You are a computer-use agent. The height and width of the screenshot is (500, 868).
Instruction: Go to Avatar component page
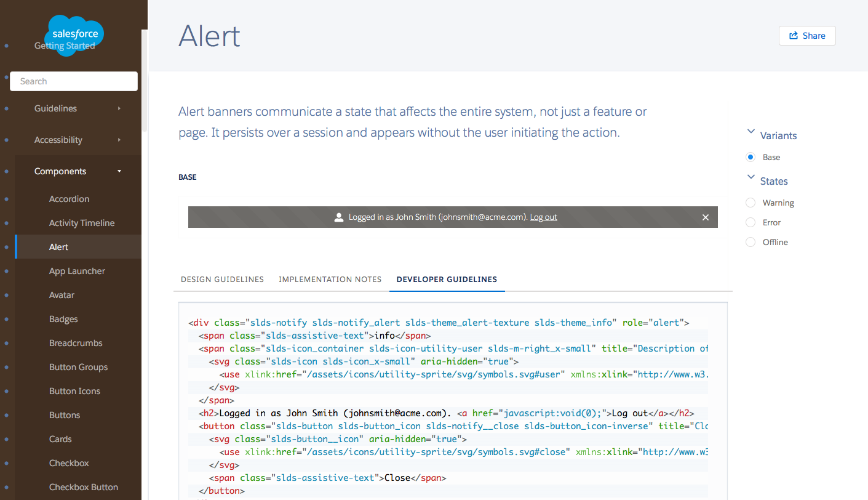62,295
